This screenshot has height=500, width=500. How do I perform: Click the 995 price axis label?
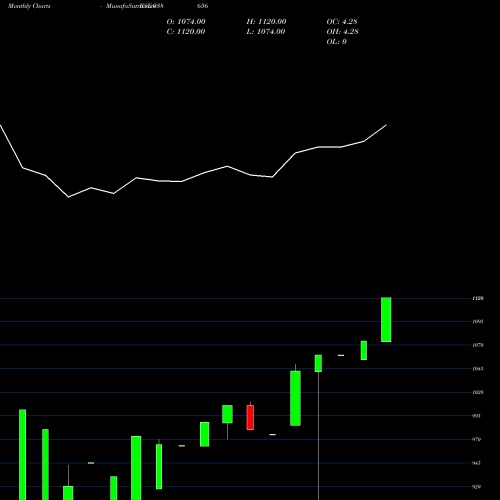click(477, 416)
